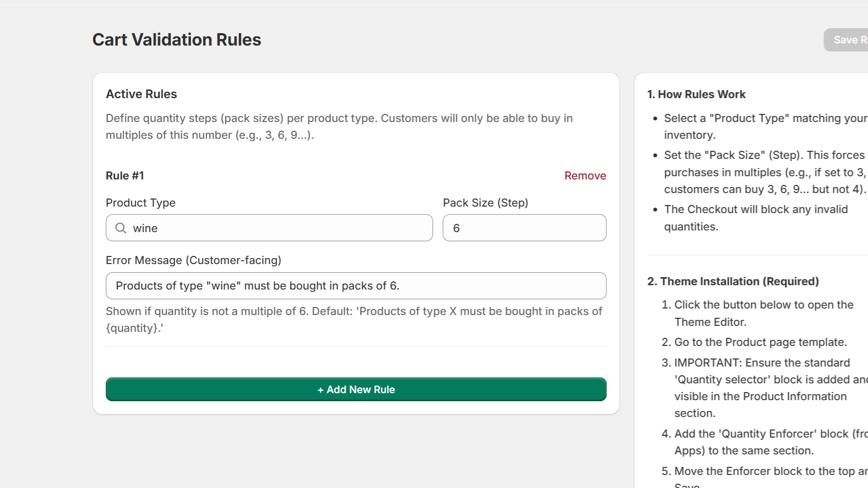Click the Error Message (Customer-facing) label
The image size is (868, 488).
click(x=194, y=260)
